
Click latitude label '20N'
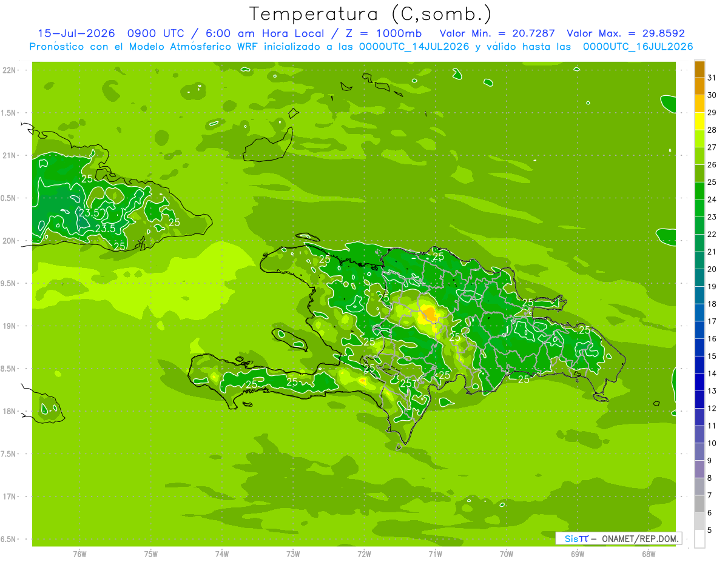pos(8,241)
